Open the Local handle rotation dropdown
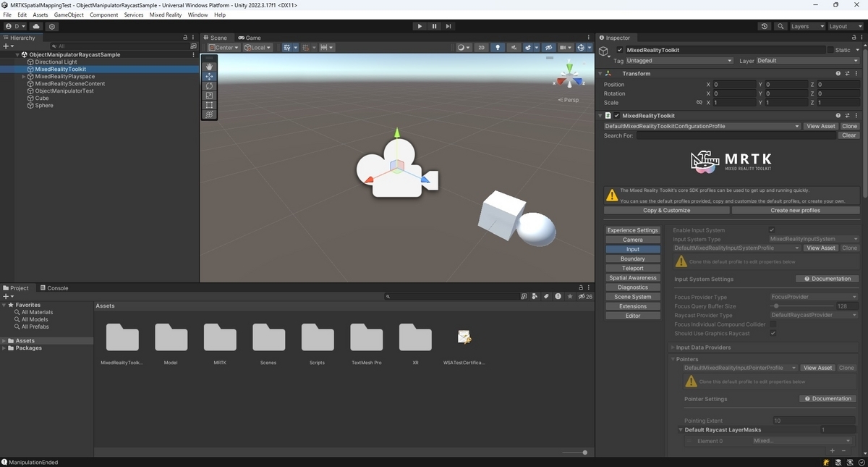 click(x=258, y=48)
